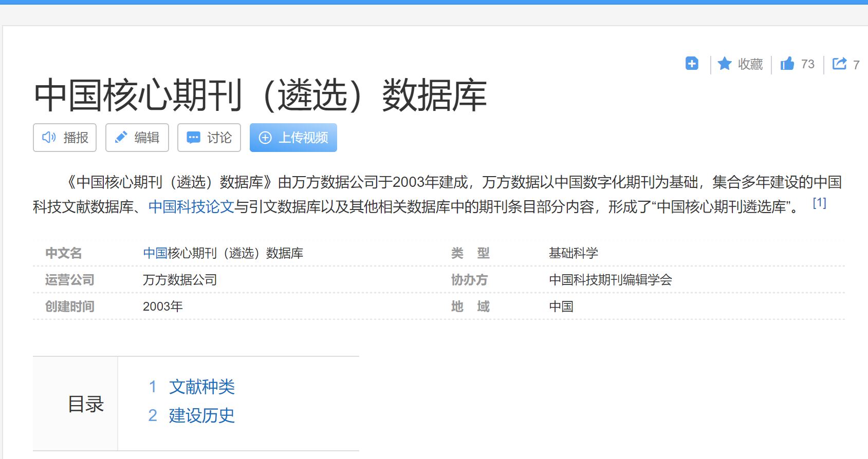Click the 中国科技期刊编辑学会 co-organizer value
This screenshot has height=459, width=868.
pyautogui.click(x=611, y=280)
